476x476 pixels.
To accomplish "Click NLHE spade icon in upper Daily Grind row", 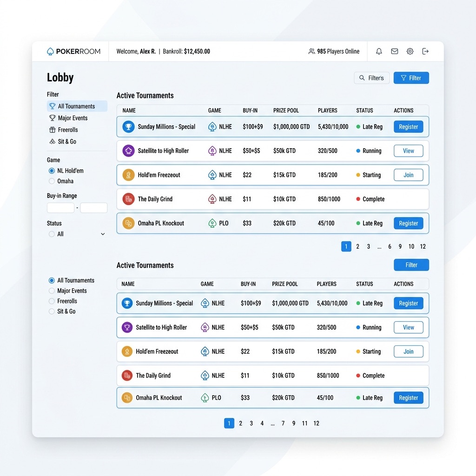I will (212, 199).
